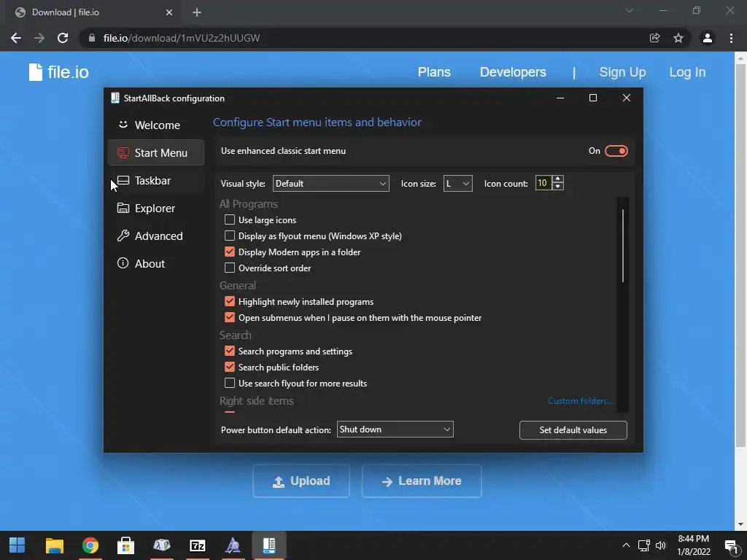The height and width of the screenshot is (560, 747).
Task: Reload the file.io page
Action: point(63,38)
